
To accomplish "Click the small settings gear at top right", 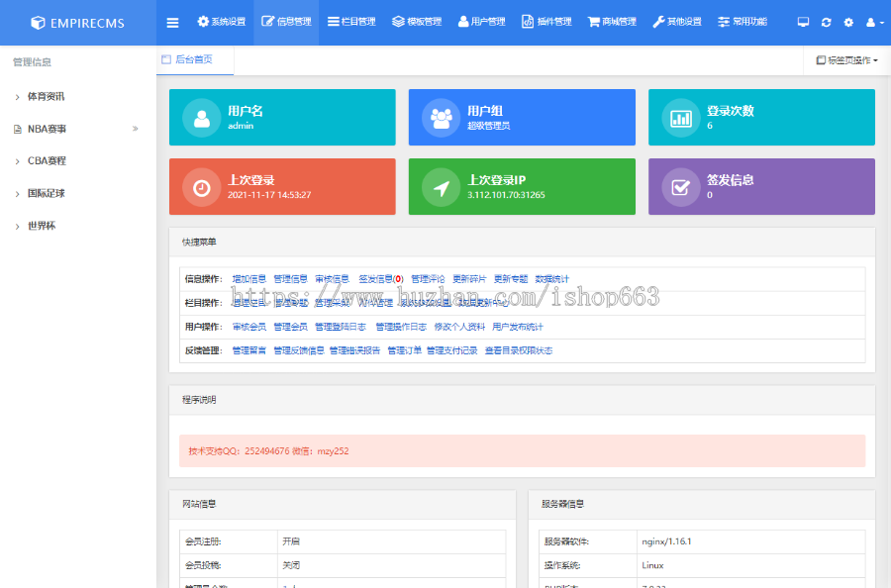I will (848, 22).
